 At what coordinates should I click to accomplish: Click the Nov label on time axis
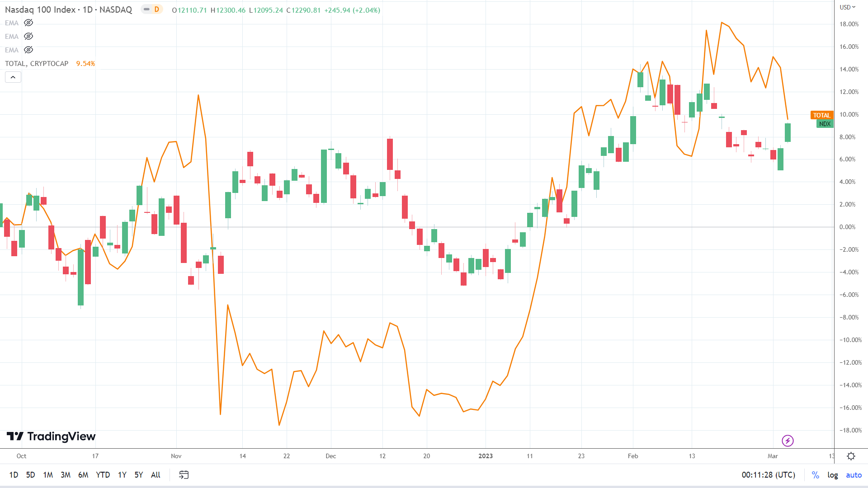[176, 456]
